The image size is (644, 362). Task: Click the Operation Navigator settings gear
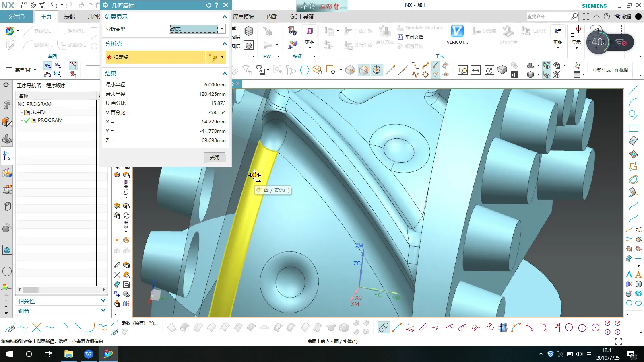click(6, 85)
